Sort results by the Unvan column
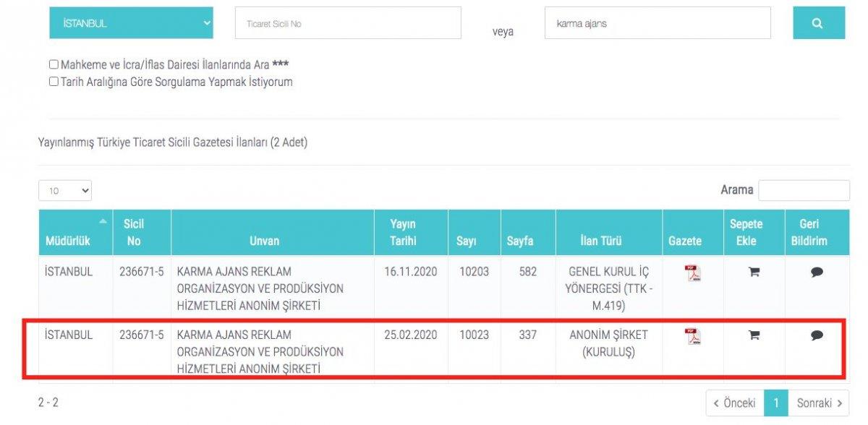 click(271, 231)
